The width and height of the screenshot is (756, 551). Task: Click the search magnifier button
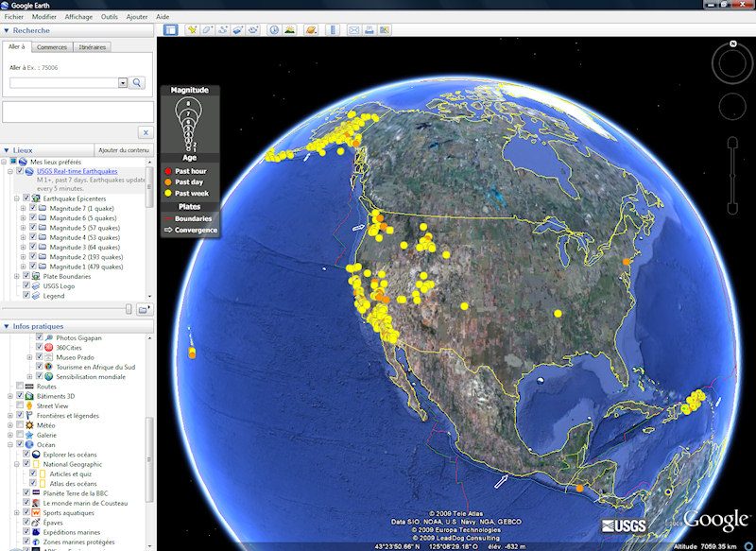click(137, 83)
